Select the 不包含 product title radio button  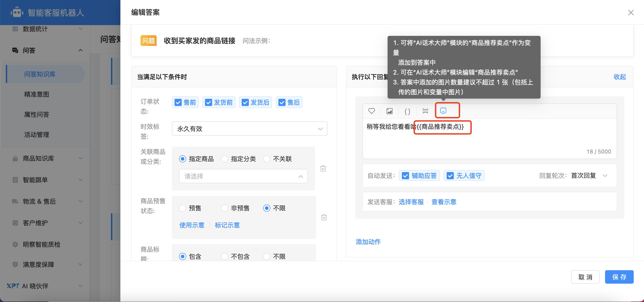pyautogui.click(x=224, y=257)
